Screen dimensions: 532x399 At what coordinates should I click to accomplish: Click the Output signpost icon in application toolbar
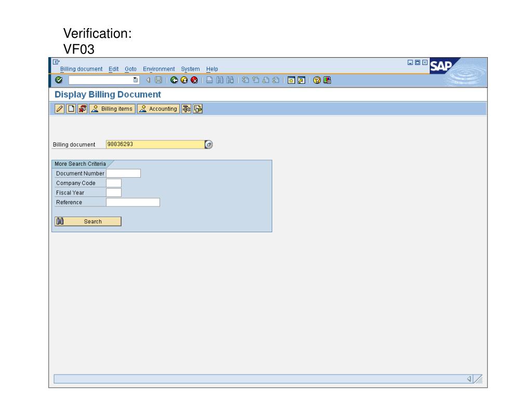tap(187, 109)
